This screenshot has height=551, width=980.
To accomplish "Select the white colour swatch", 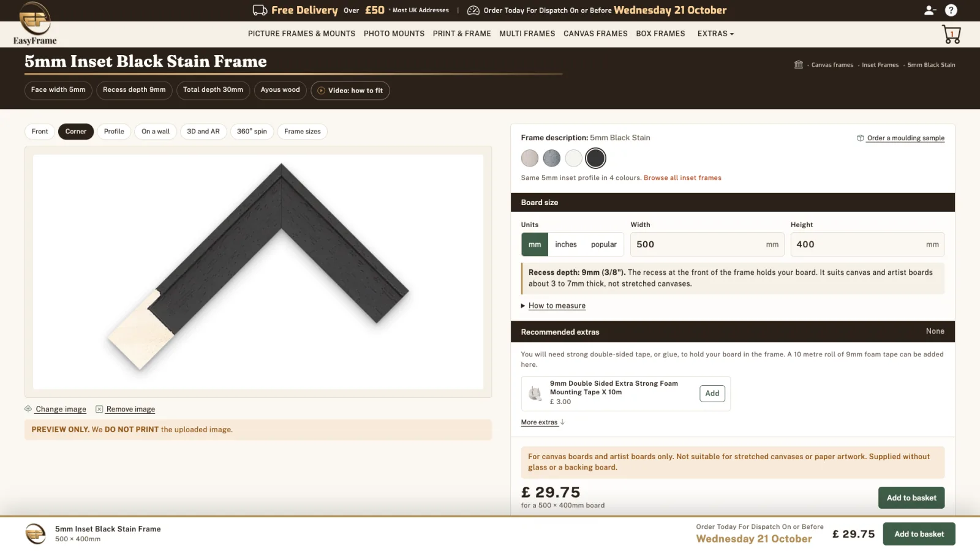I will pos(573,159).
